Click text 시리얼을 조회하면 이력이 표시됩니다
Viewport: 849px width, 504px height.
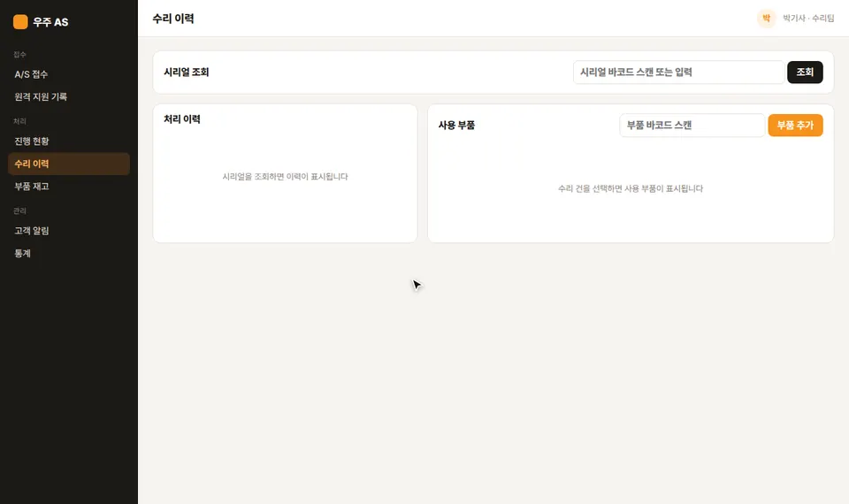tap(285, 177)
